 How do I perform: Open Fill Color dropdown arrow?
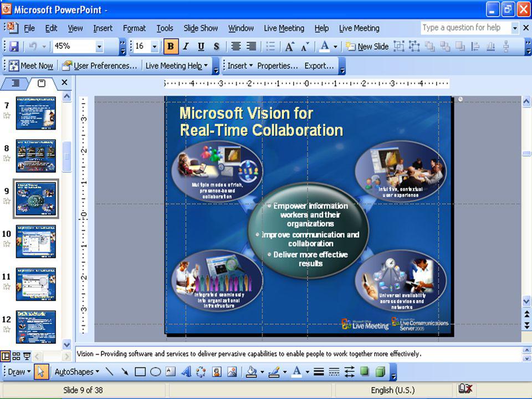coord(262,372)
